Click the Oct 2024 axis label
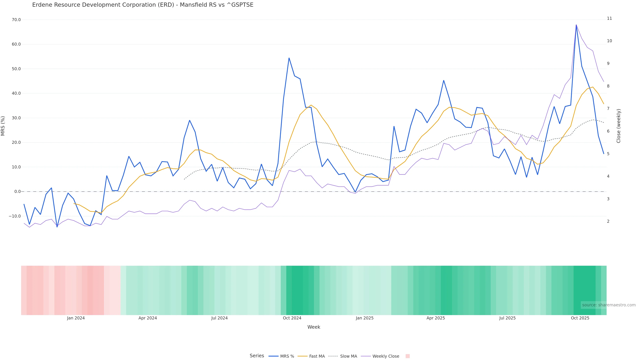 (x=292, y=318)
